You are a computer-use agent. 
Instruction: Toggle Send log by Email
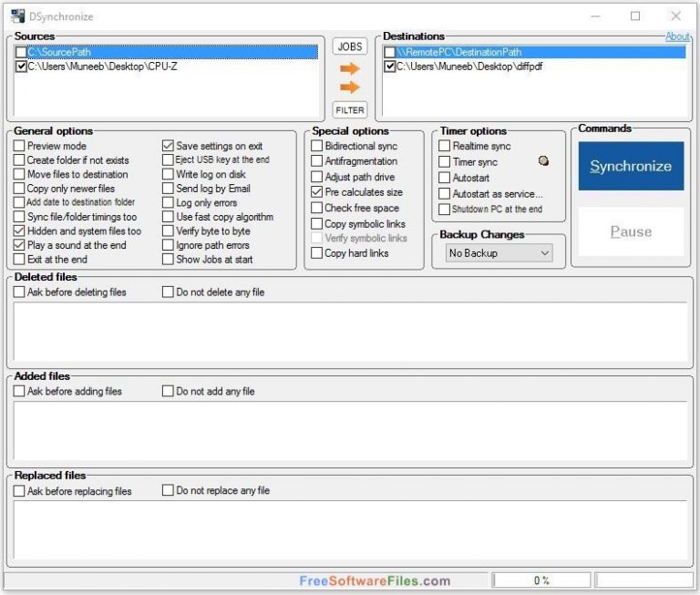168,189
